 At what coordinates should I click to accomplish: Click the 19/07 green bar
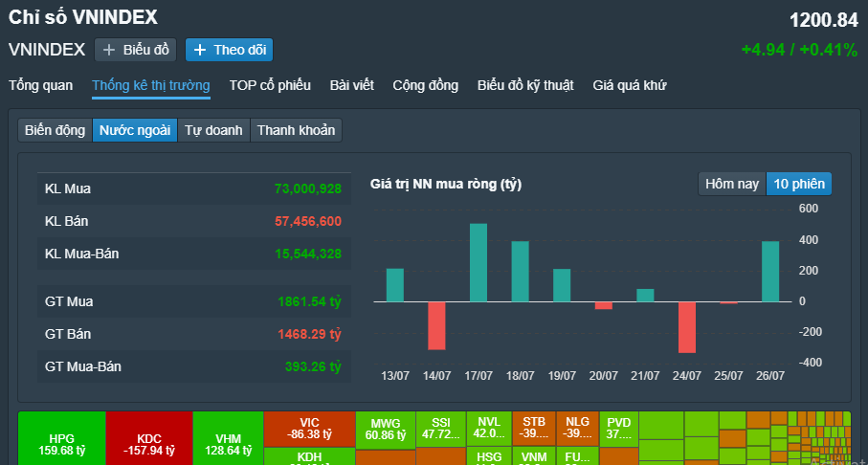(562, 285)
